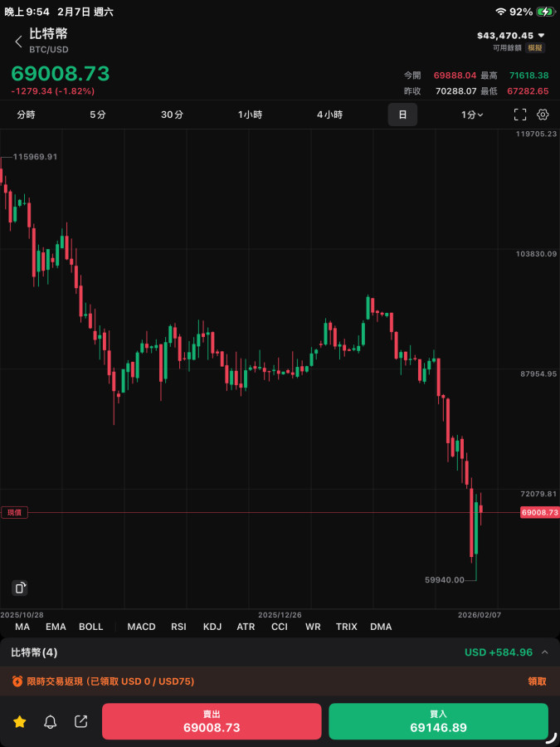Tap the rotate screen icon on chart
560x747 pixels.
pyautogui.click(x=20, y=588)
